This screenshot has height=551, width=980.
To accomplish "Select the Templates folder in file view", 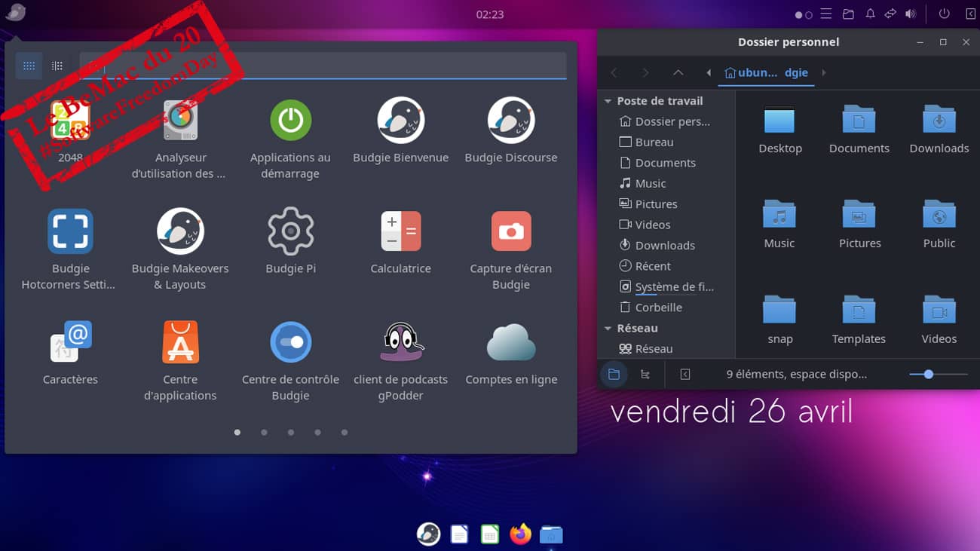I will click(859, 320).
